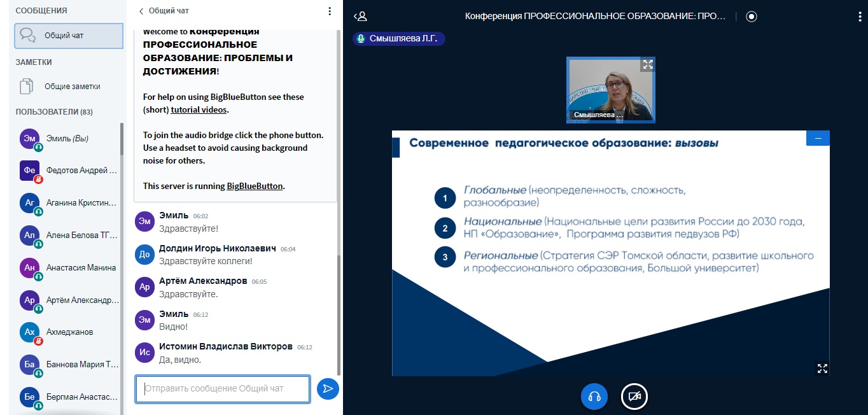Click into the chat message input field
Viewport: 868px width, 415px height.
click(223, 388)
